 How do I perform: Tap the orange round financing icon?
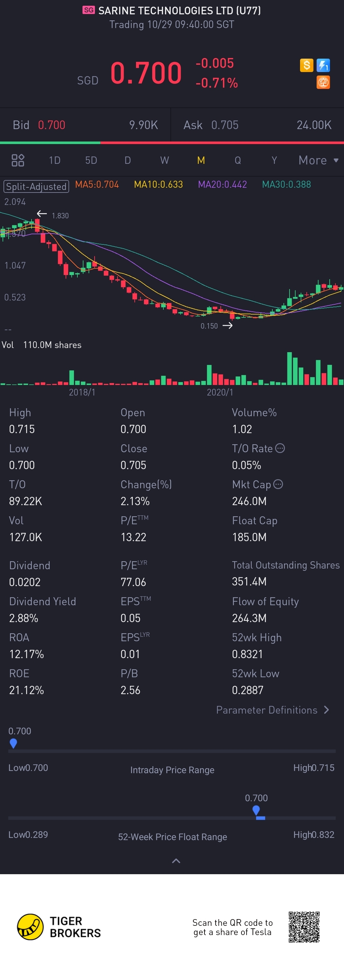point(323,82)
